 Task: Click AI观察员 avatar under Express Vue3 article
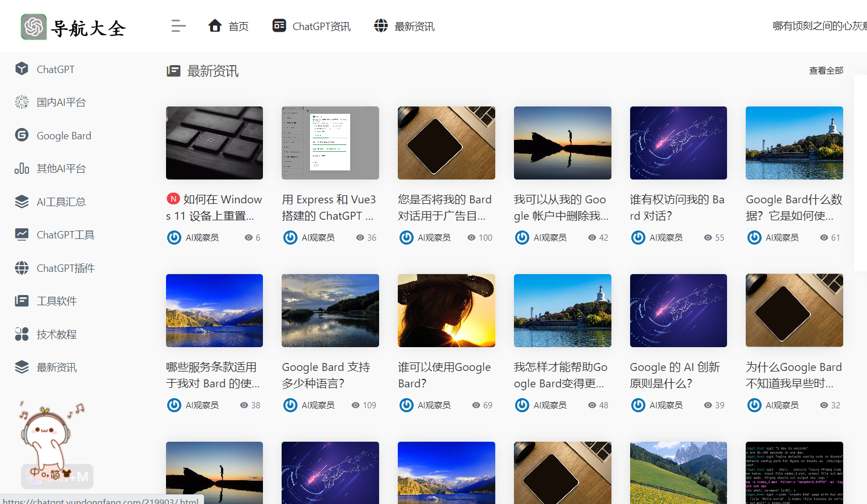[290, 237]
